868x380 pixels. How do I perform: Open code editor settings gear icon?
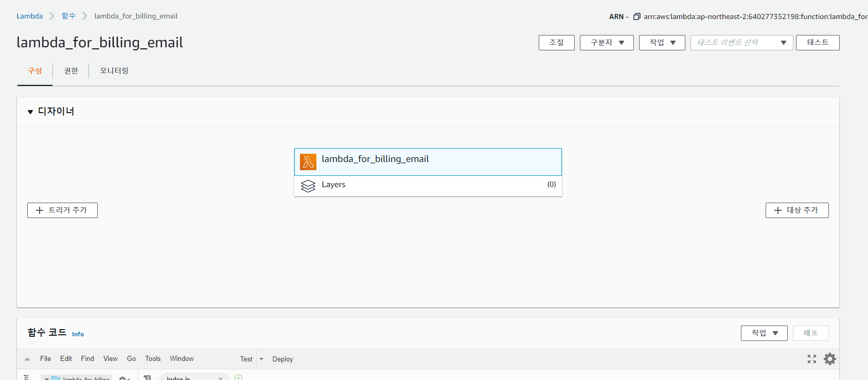coord(830,359)
